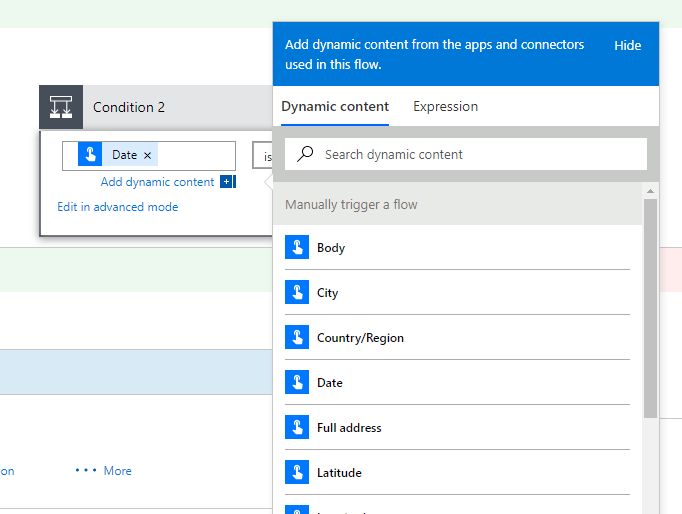Select the Dynamic content tab
682x514 pixels.
point(335,107)
